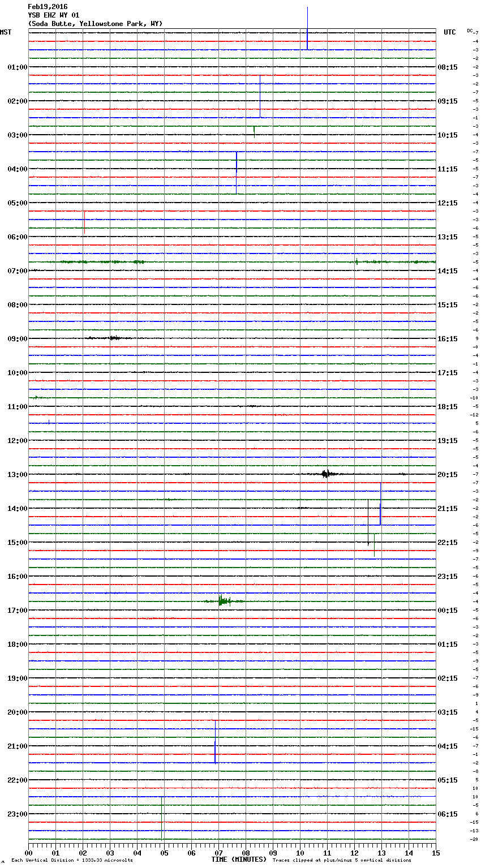Select the 03:00 MST row label

[x=18, y=135]
